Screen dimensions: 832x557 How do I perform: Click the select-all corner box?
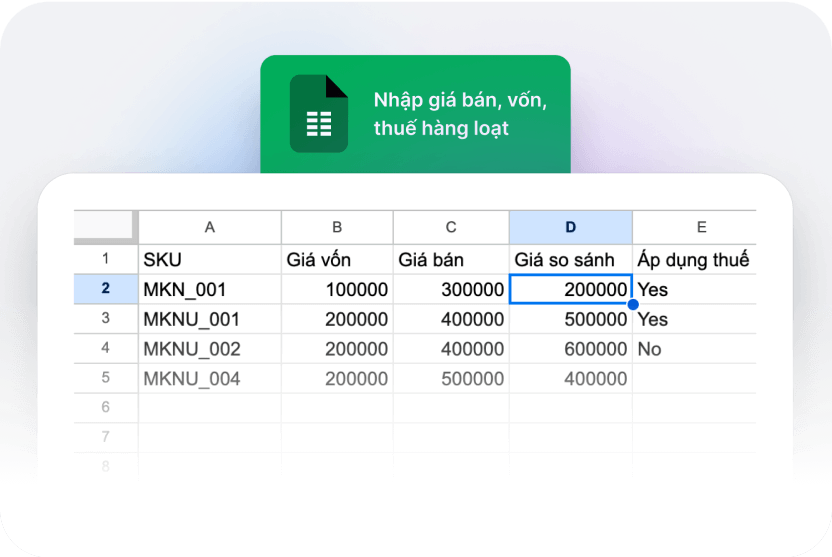[106, 227]
